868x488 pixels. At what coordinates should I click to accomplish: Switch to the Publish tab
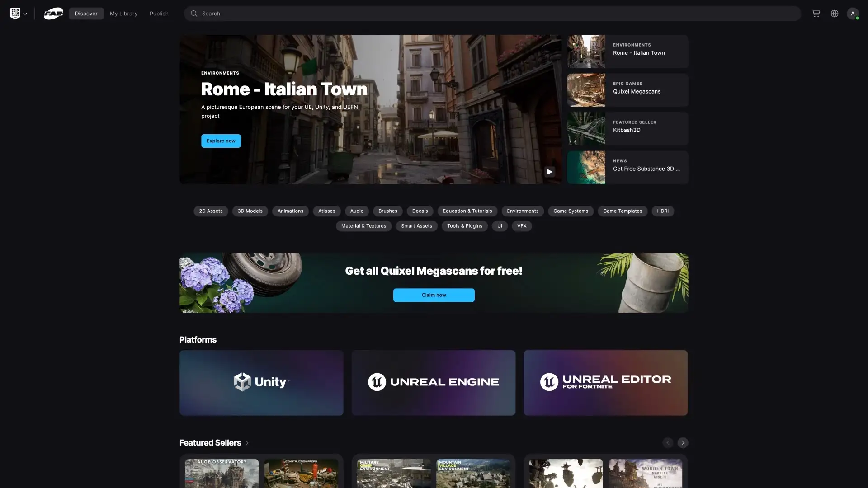click(159, 14)
